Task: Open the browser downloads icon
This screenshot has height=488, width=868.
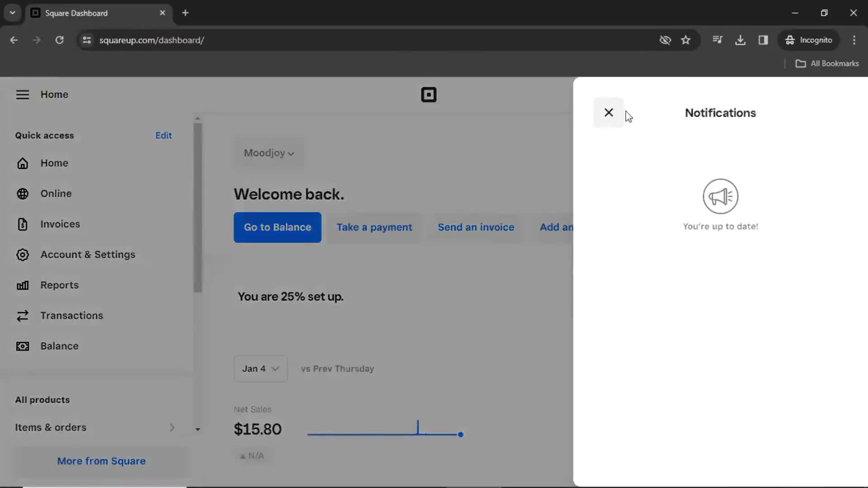Action: (x=740, y=40)
